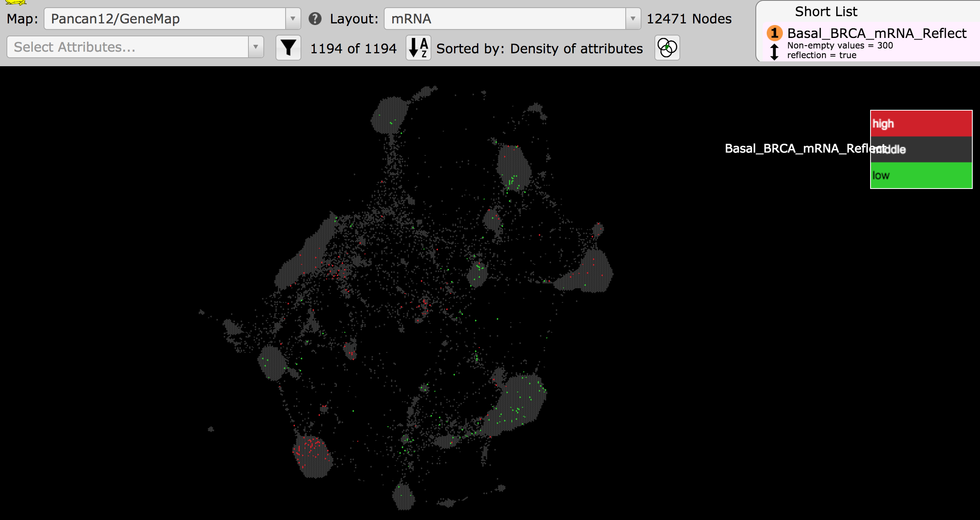Click the up-down move arrow in Short List

[x=774, y=52]
